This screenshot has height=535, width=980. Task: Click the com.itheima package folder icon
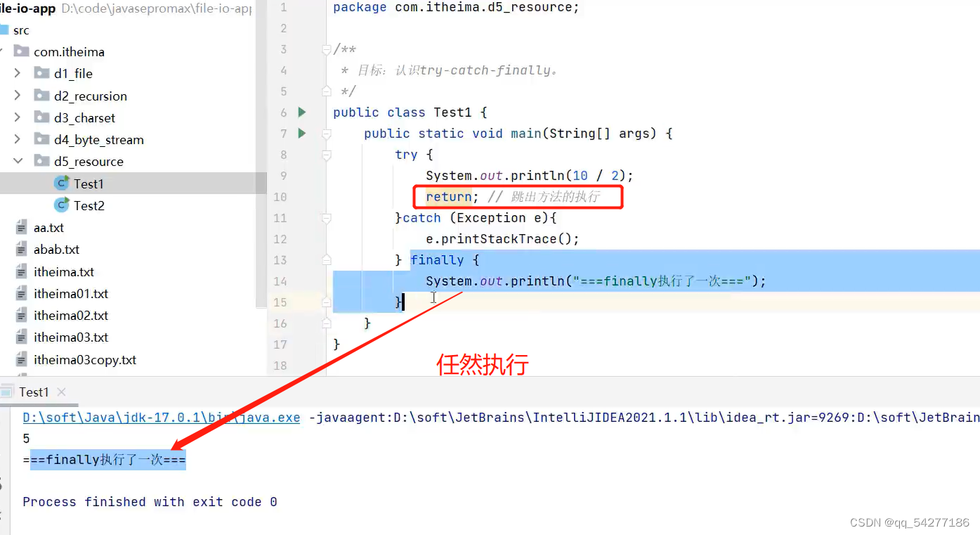click(x=21, y=51)
